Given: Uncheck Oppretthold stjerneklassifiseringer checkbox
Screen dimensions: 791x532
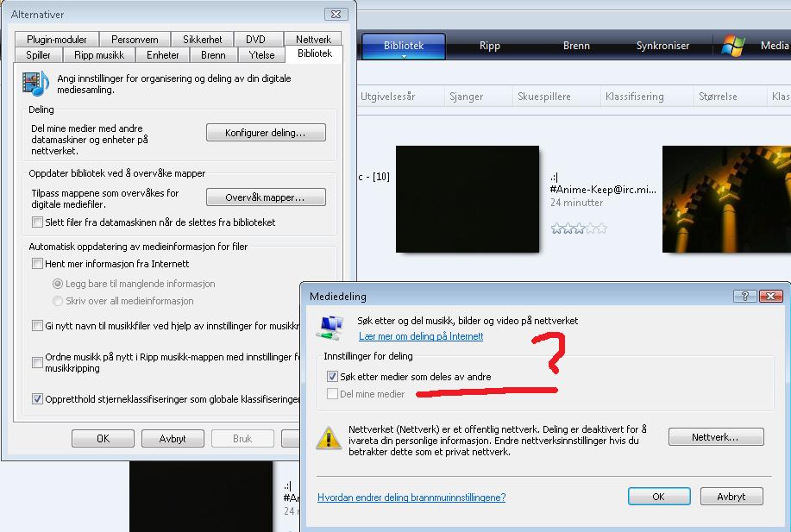Looking at the screenshot, I should coord(37,399).
